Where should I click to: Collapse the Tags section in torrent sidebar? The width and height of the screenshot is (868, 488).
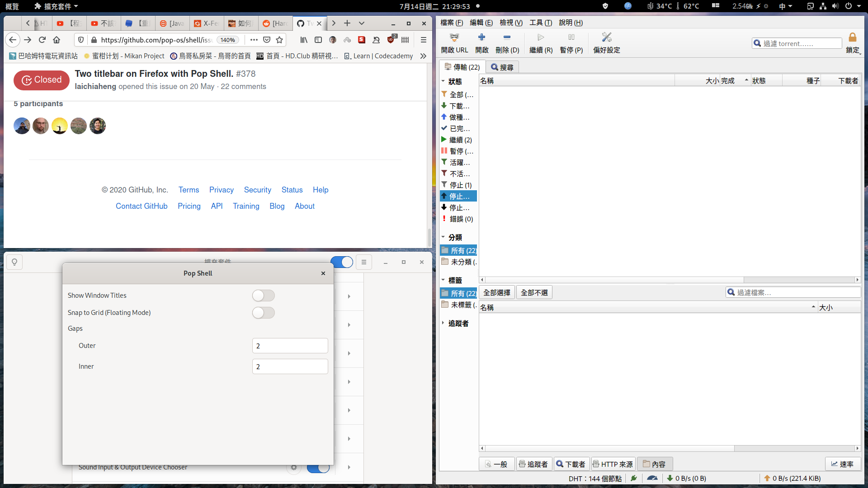pos(443,280)
